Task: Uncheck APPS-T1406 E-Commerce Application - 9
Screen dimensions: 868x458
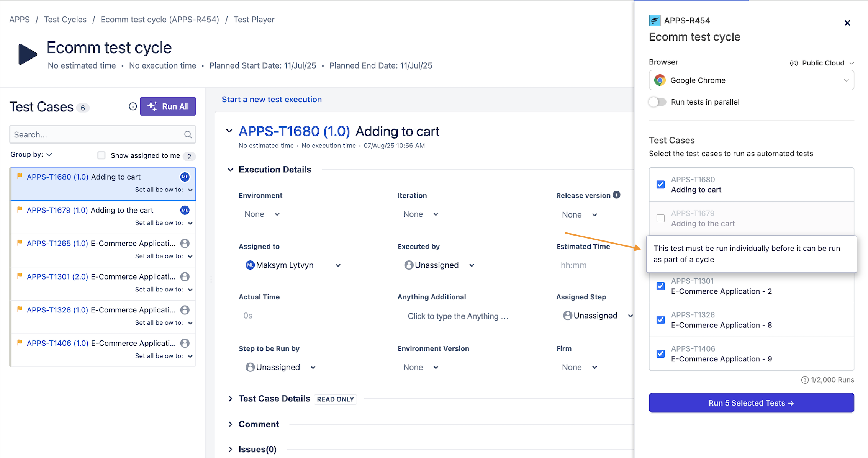Action: [x=660, y=354]
